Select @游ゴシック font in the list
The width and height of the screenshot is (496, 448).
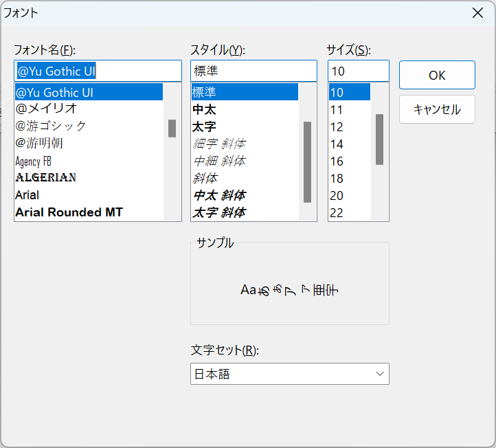coord(89,126)
